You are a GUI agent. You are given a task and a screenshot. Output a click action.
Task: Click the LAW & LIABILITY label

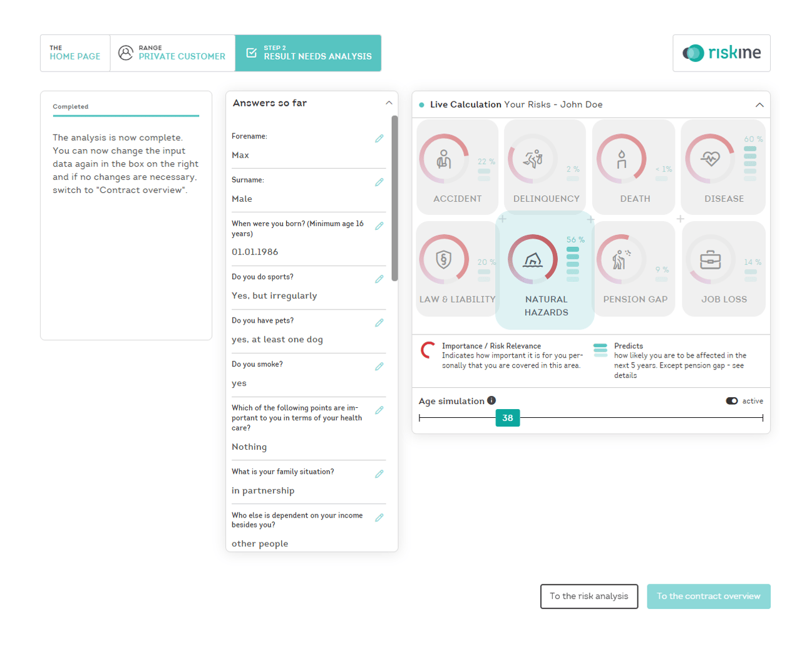458,299
